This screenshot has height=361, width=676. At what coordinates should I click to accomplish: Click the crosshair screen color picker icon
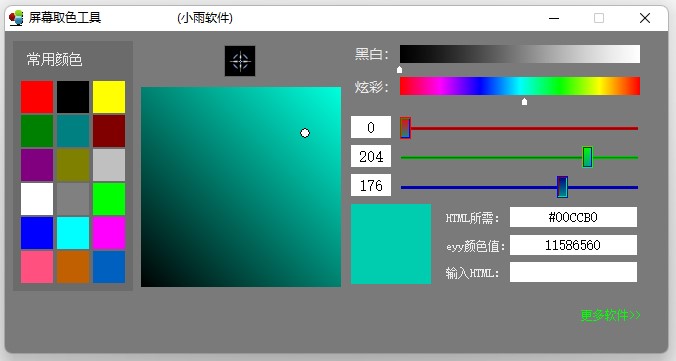(x=240, y=61)
